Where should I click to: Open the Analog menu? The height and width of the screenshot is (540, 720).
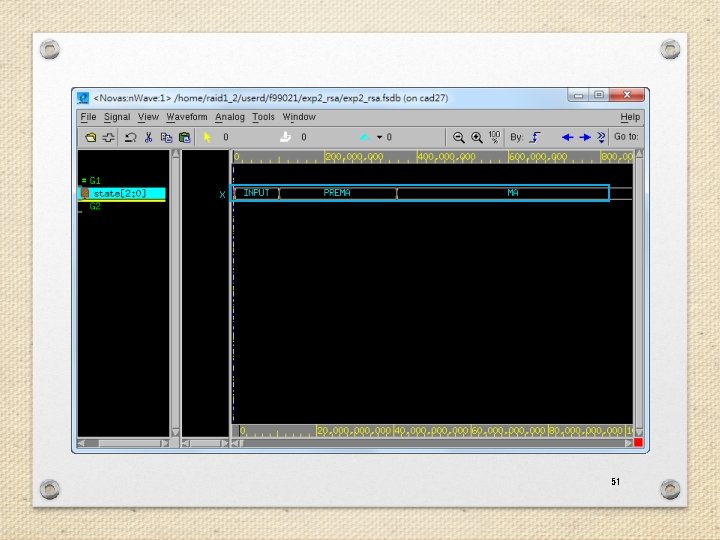click(230, 117)
